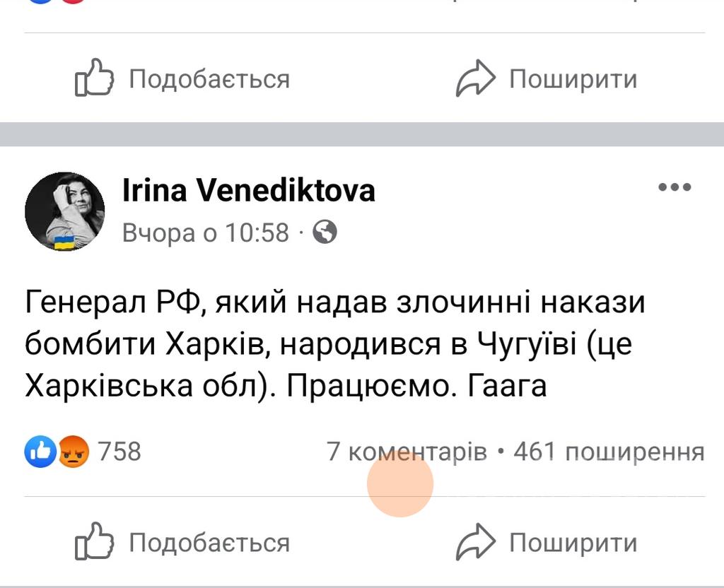Screen dimensions: 724x588
Task: Click the blue like reaction icon
Action: [x=40, y=451]
